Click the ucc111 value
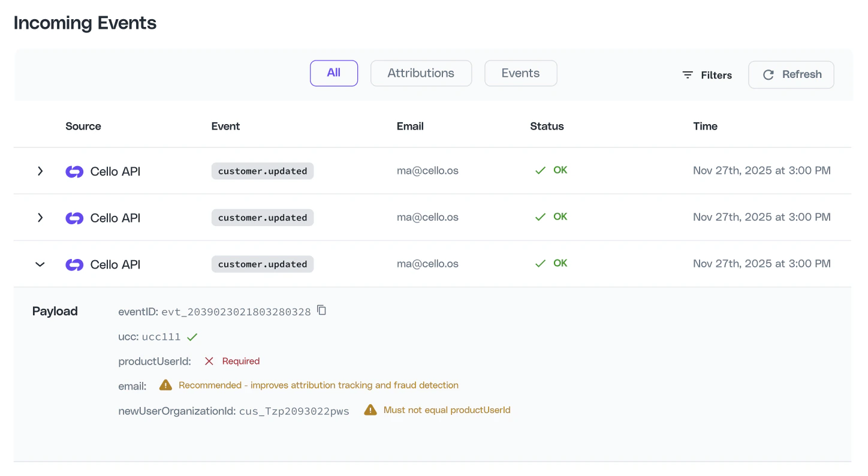The image size is (868, 476). pos(161,337)
